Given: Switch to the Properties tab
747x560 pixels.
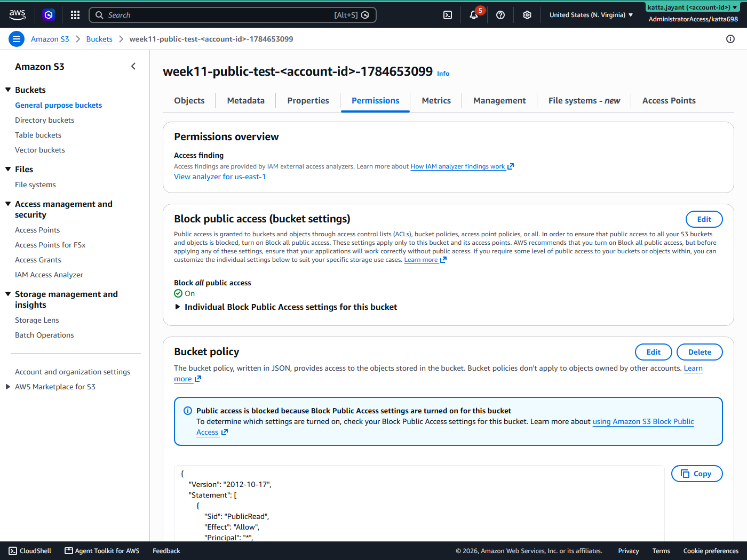Looking at the screenshot, I should [308, 100].
